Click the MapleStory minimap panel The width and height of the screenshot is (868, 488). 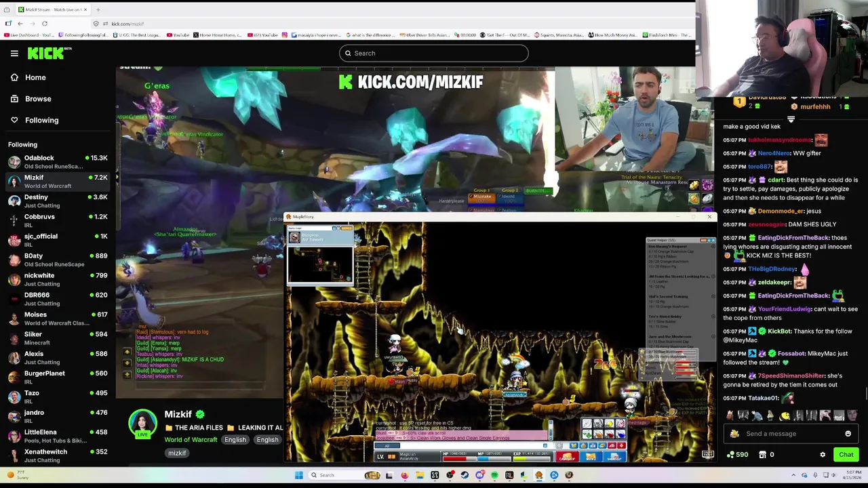tap(320, 255)
